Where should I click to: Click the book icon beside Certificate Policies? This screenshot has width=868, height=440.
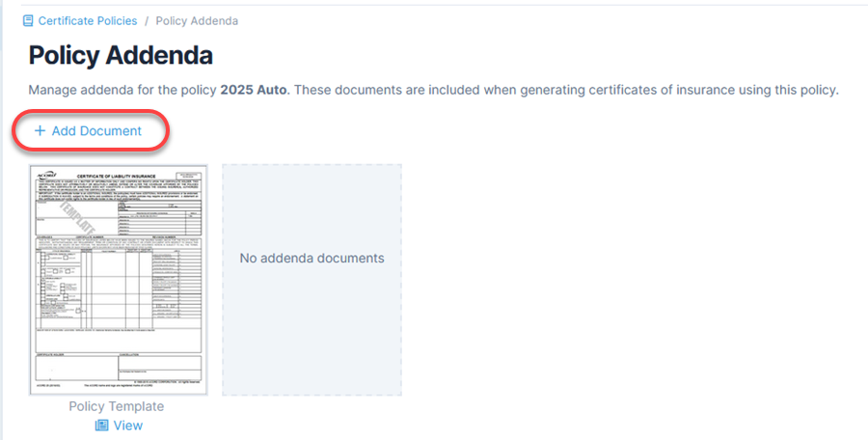pos(28,21)
